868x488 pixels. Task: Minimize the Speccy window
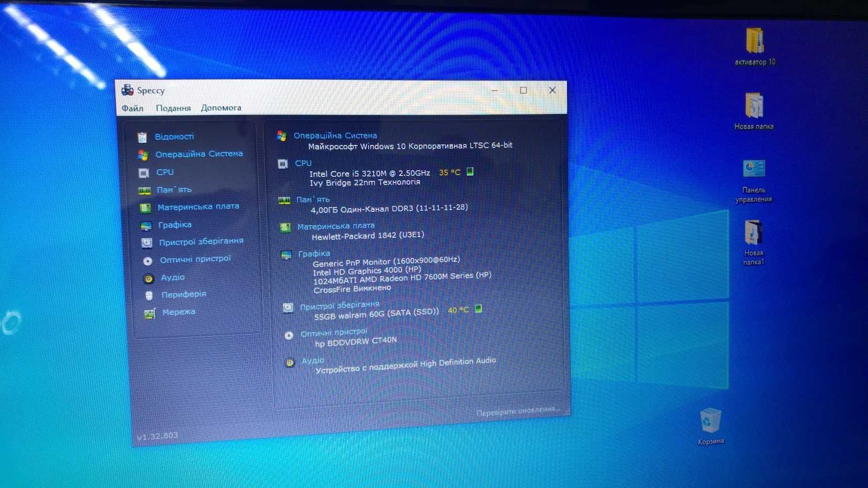point(494,90)
